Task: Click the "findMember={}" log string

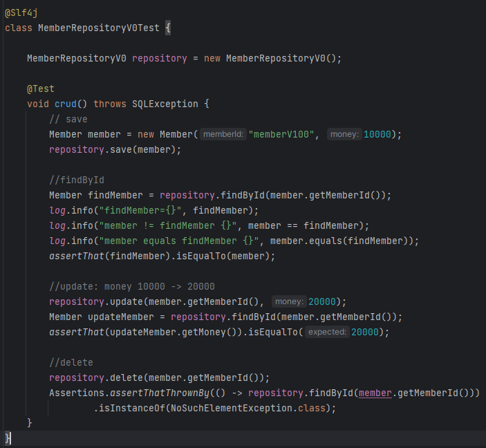Action: coord(140,210)
